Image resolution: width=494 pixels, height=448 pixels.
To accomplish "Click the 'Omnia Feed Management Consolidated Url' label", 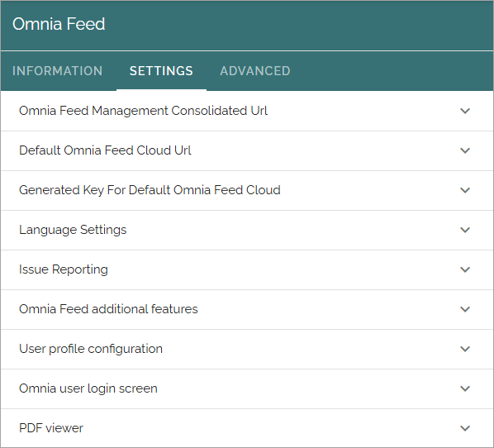I will pos(144,111).
